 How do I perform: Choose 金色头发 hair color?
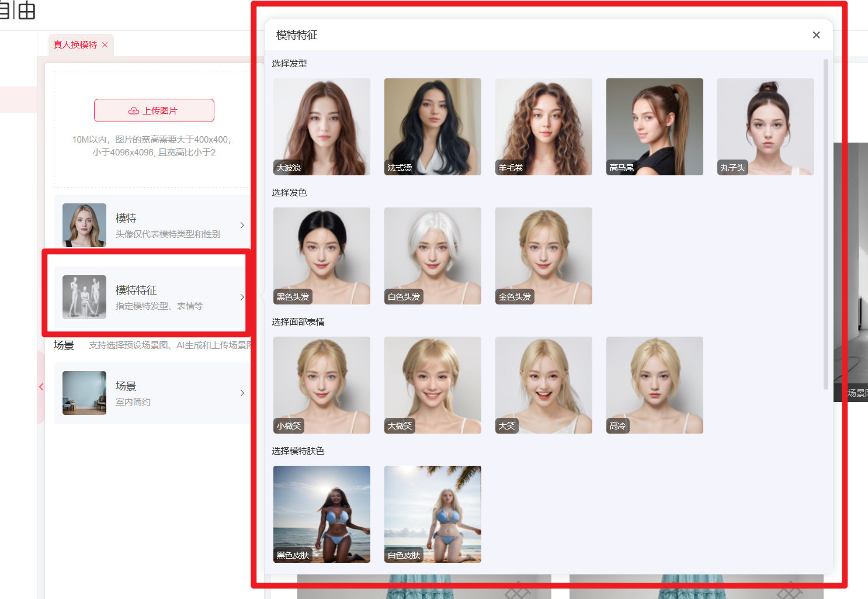point(544,256)
